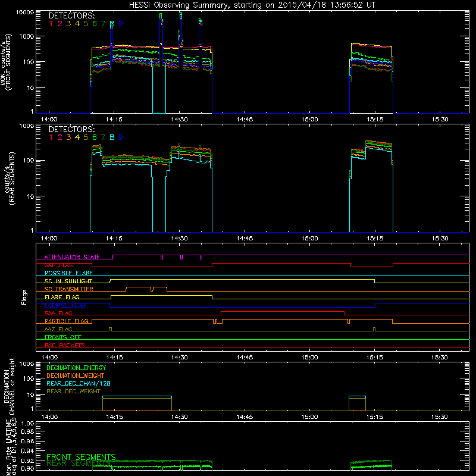Click the POSSIBLE_FLARE flag label
The image size is (476, 476).
tap(68, 273)
